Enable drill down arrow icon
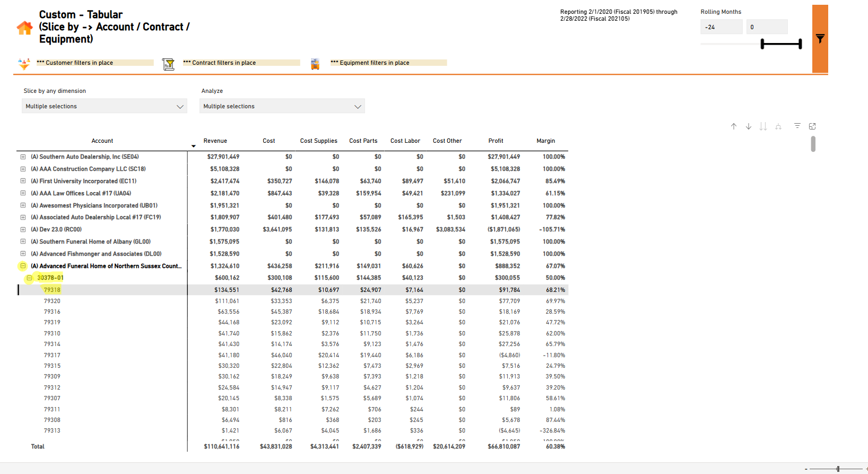The width and height of the screenshot is (868, 474). point(748,126)
